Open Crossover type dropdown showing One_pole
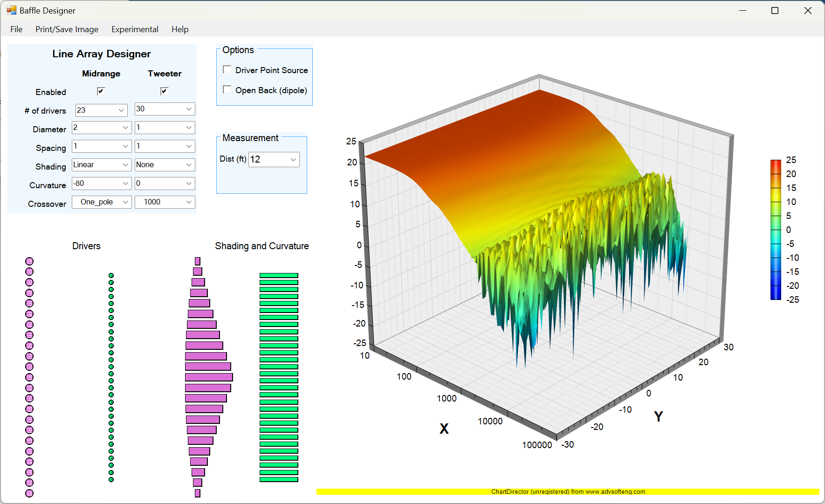Image resolution: width=825 pixels, height=504 pixels. [x=101, y=202]
